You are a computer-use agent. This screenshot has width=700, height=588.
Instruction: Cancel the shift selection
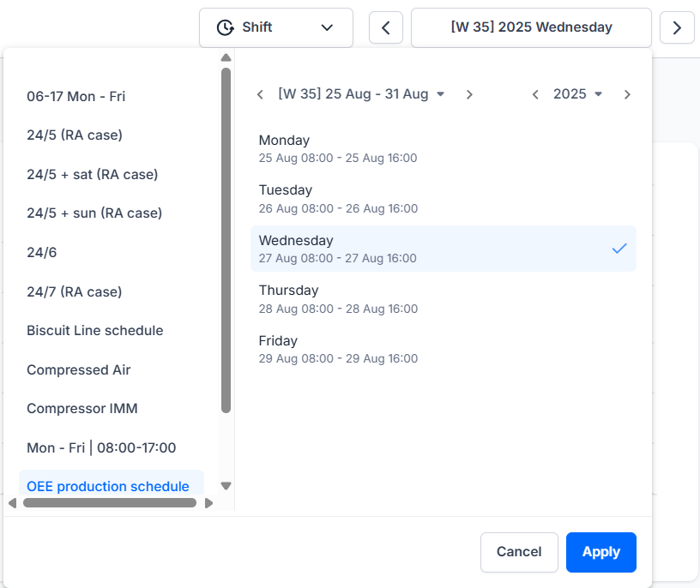pyautogui.click(x=519, y=552)
